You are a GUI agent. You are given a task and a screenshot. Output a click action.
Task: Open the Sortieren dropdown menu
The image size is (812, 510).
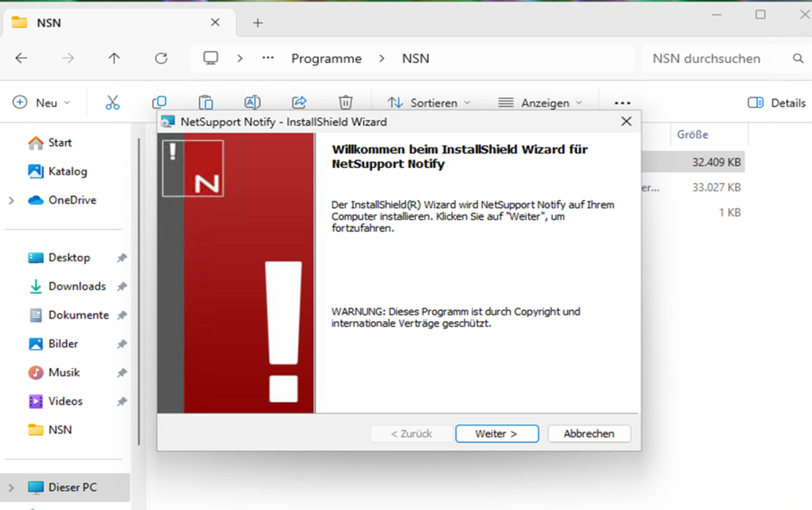429,103
